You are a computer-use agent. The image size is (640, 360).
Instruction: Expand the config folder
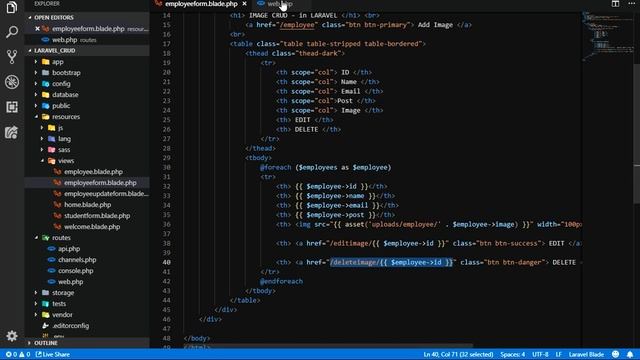pyautogui.click(x=61, y=84)
